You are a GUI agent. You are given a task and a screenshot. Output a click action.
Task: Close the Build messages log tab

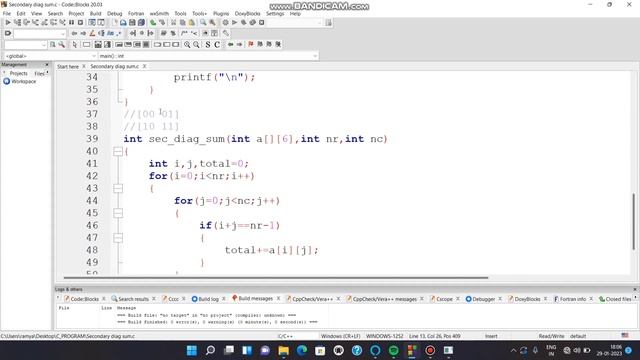(278, 299)
